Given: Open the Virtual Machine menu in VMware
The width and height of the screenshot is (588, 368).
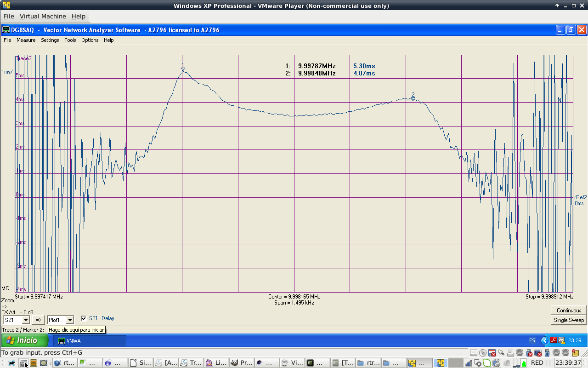Looking at the screenshot, I should [43, 16].
